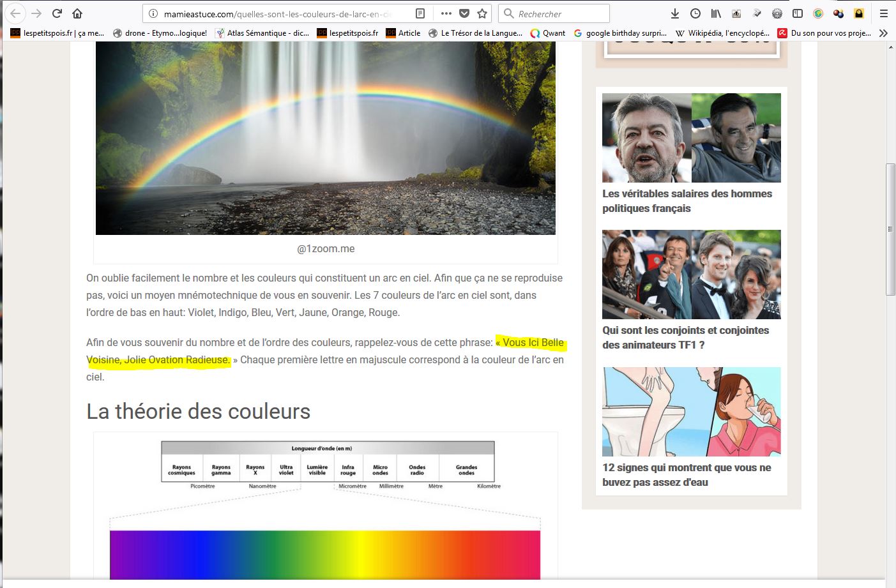Toggle Reader View for this article
Viewport: 896px width, 588px height.
coord(420,13)
